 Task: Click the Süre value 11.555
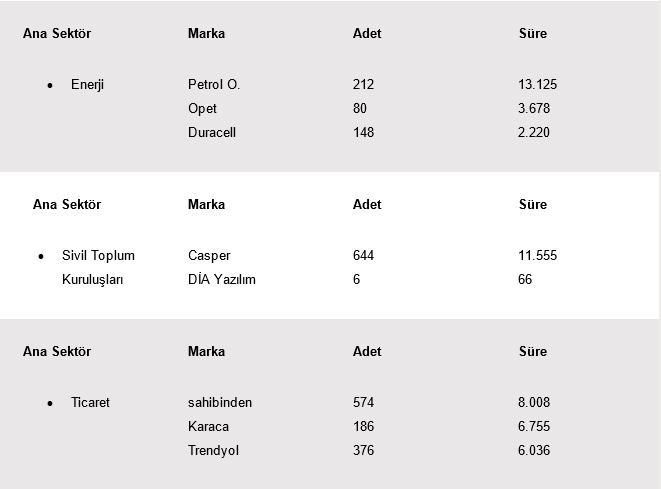[x=537, y=256]
